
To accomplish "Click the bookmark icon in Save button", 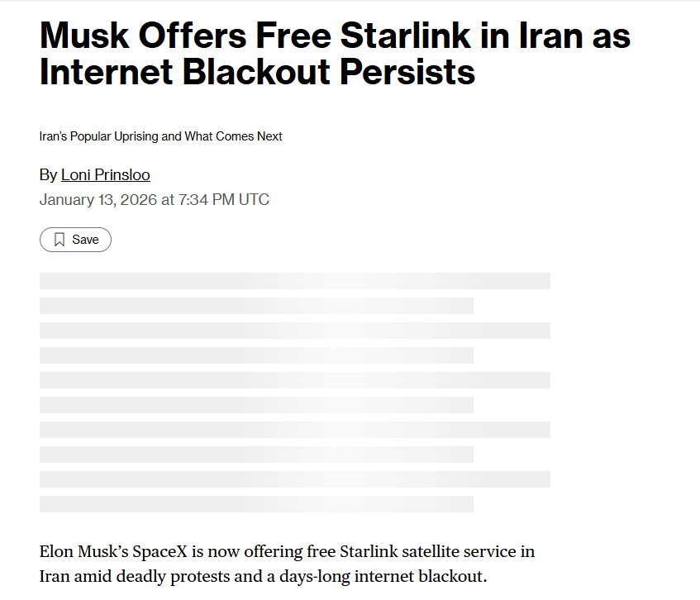I will click(x=60, y=240).
